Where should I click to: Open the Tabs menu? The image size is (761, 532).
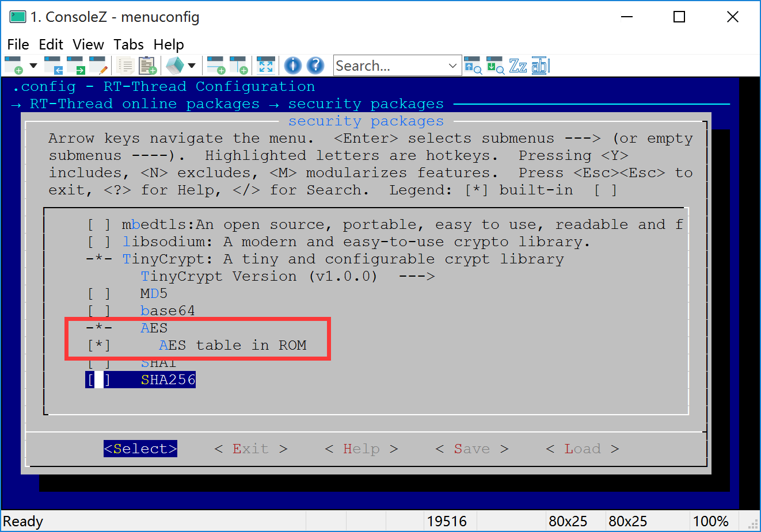tap(128, 44)
